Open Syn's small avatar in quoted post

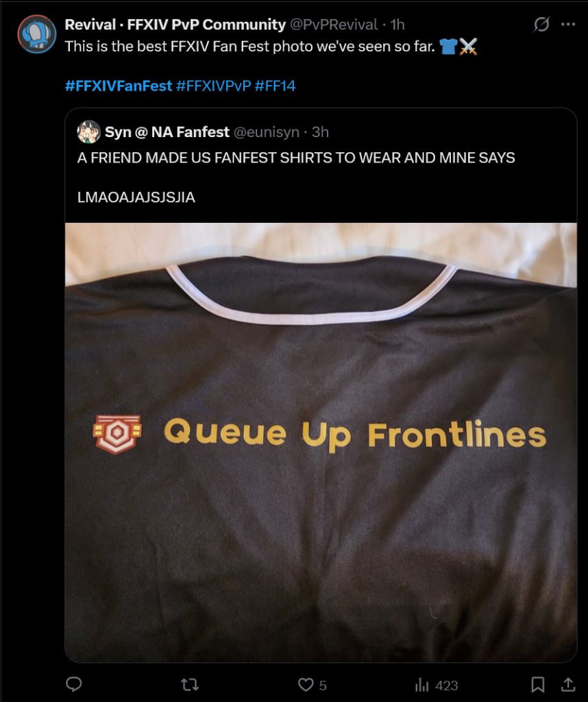(88, 132)
